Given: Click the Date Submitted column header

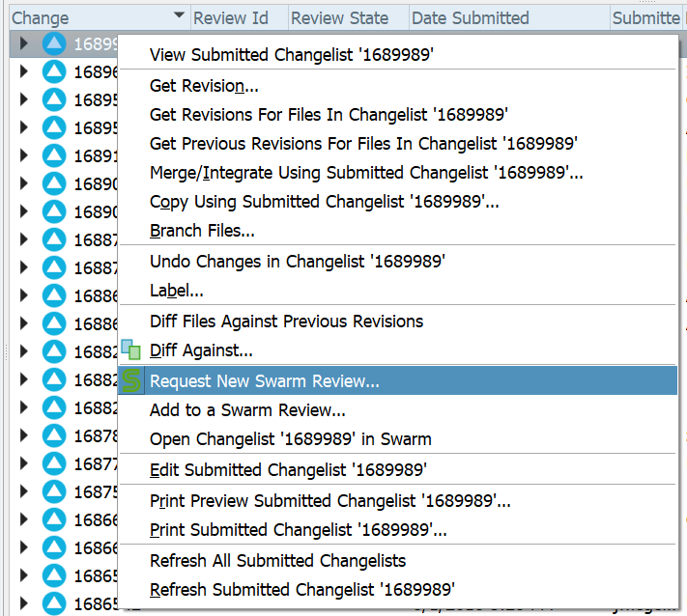Looking at the screenshot, I should coord(470,17).
